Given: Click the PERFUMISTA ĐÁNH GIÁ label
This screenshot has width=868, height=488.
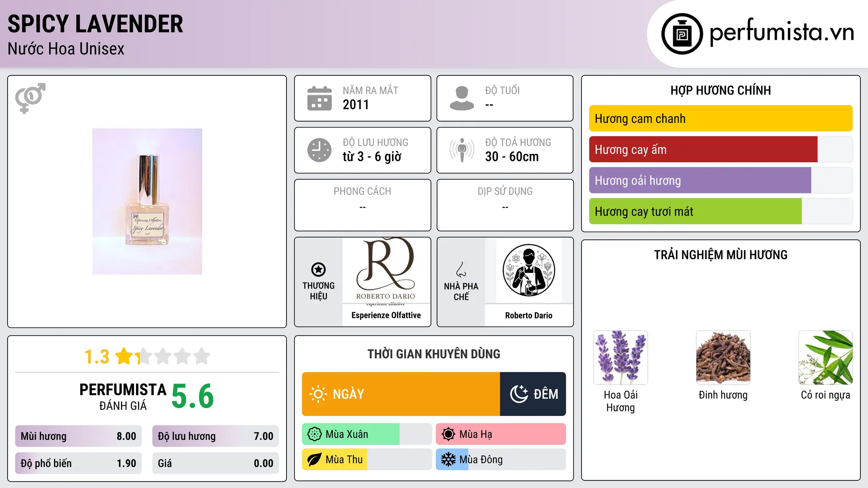Looking at the screenshot, I should pyautogui.click(x=123, y=397).
